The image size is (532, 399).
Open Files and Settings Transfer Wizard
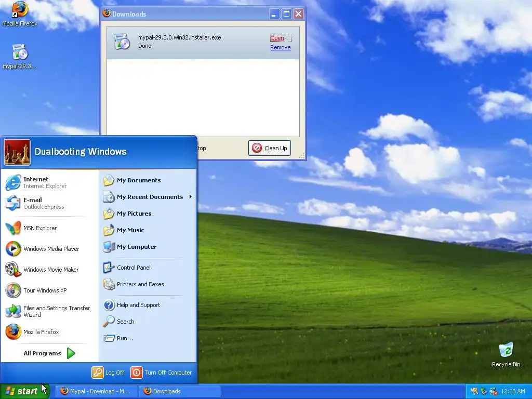click(49, 311)
